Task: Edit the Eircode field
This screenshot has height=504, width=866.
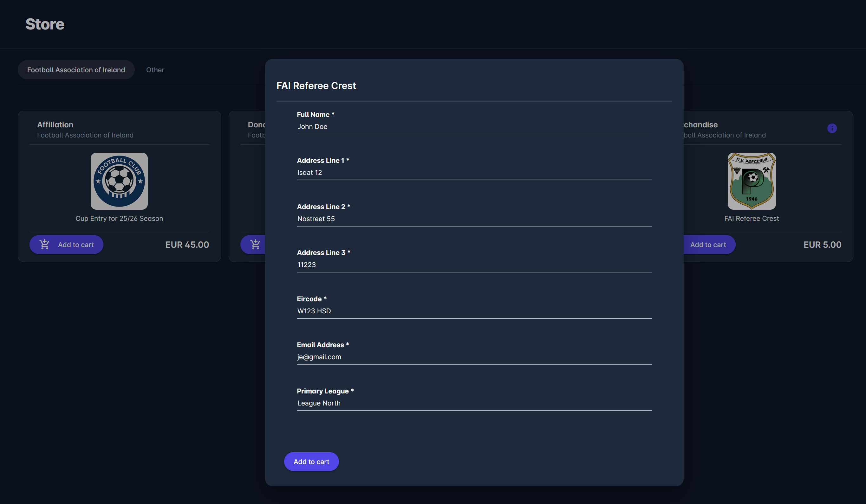Action: click(x=474, y=311)
